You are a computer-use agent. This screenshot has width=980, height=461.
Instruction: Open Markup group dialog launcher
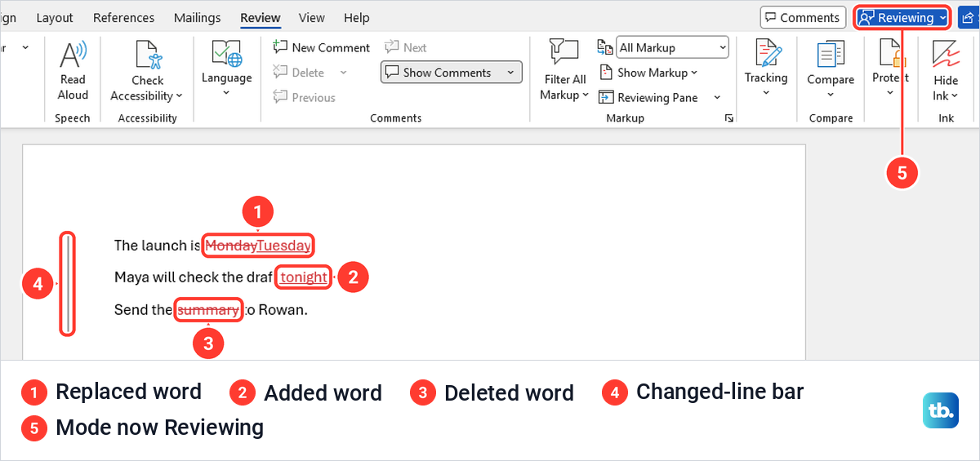728,118
